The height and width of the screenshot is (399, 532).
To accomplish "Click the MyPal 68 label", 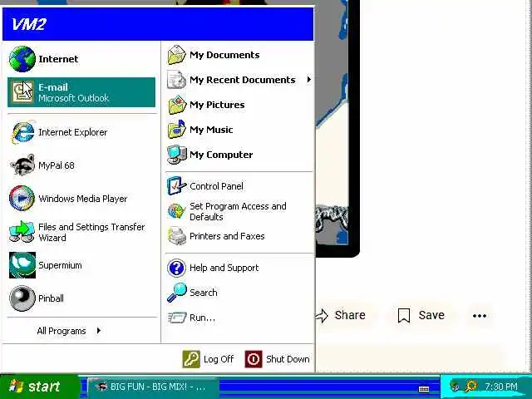I will coord(57,165).
